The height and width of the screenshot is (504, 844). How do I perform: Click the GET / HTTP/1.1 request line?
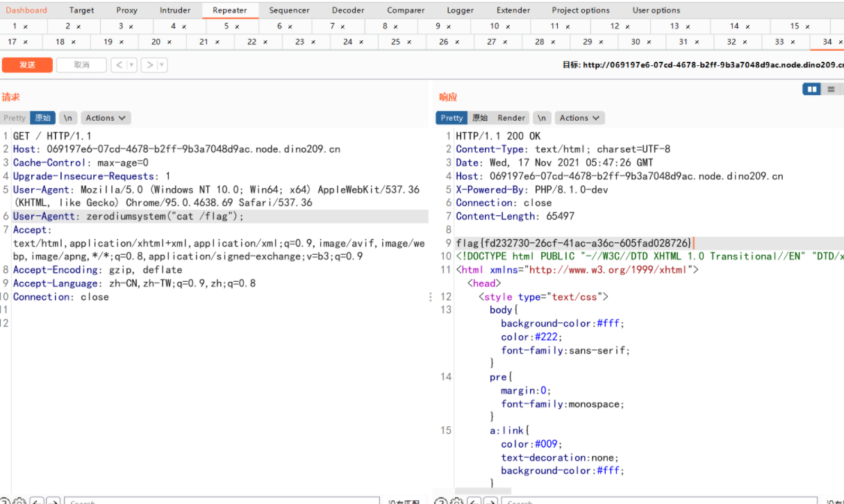click(x=52, y=136)
